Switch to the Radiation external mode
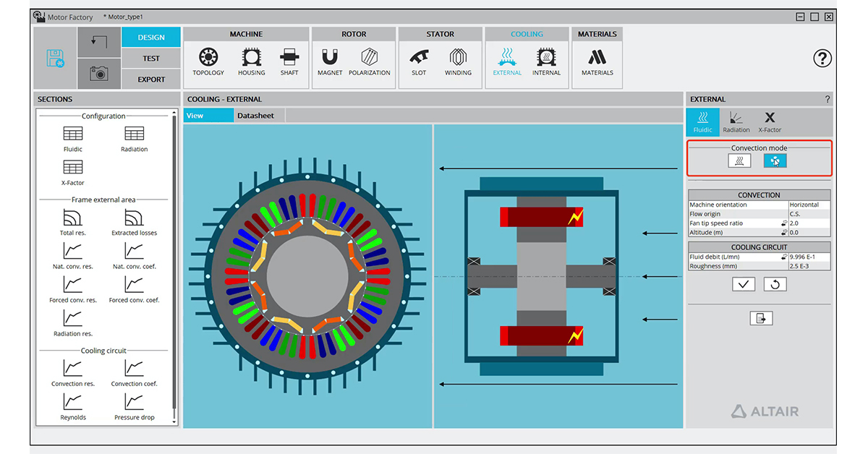 pos(736,121)
